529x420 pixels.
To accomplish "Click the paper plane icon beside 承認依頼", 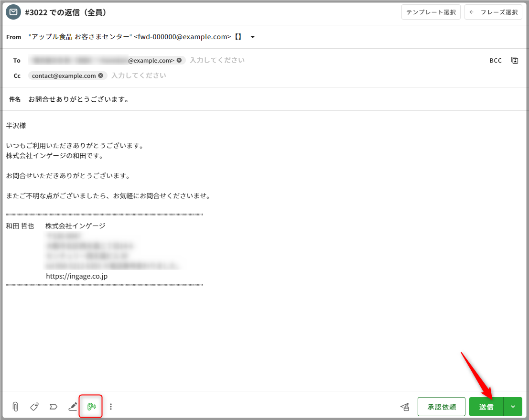I will click(405, 407).
